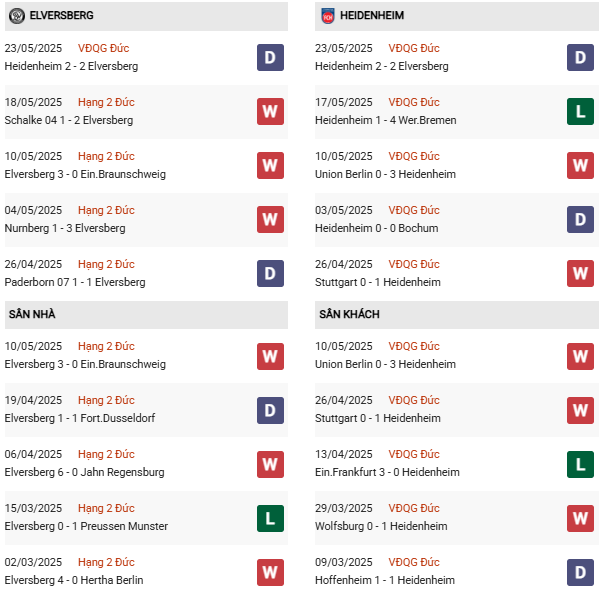The width and height of the screenshot is (600, 592).
Task: Click the W badge for Schalke 04 1-2 Elversberg
Action: [270, 111]
